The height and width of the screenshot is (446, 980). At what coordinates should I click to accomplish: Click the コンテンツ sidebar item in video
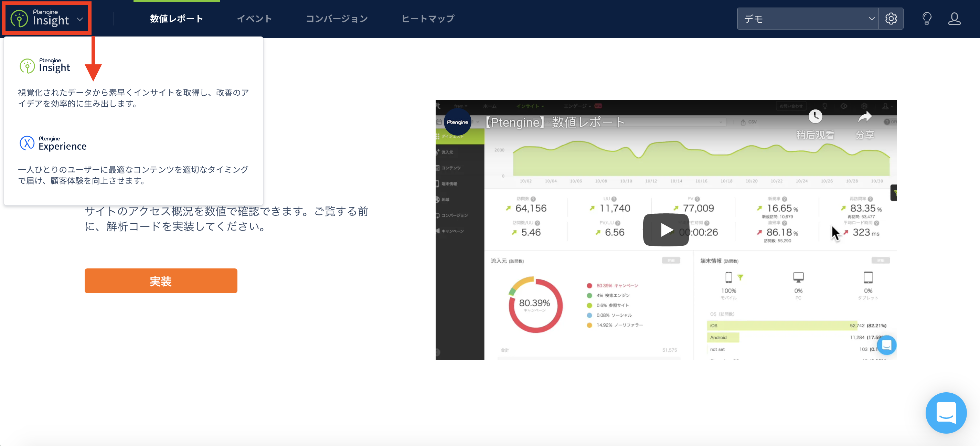point(451,168)
